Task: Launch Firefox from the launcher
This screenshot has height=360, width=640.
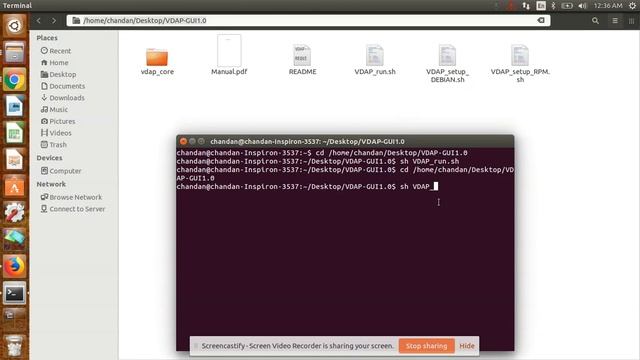Action: [x=14, y=267]
